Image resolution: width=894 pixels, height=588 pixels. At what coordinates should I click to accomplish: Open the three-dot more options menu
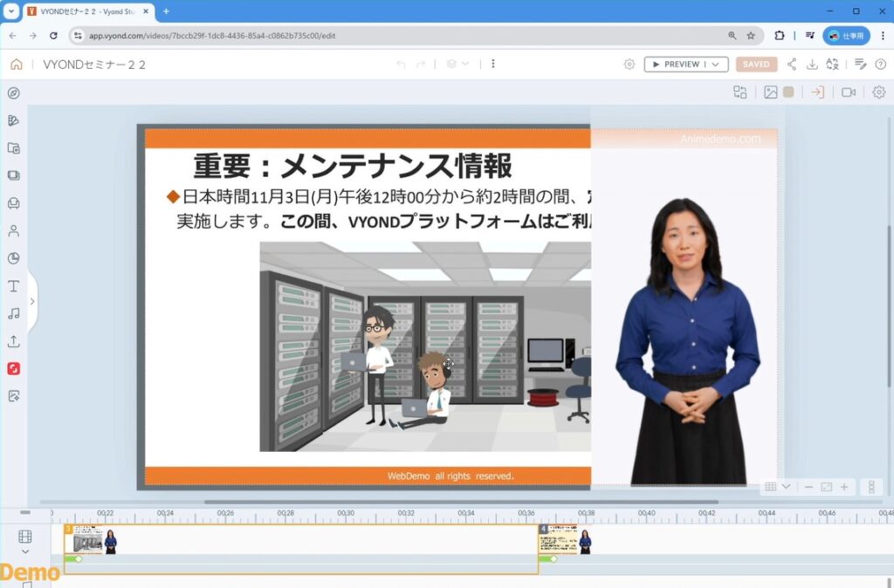click(493, 64)
